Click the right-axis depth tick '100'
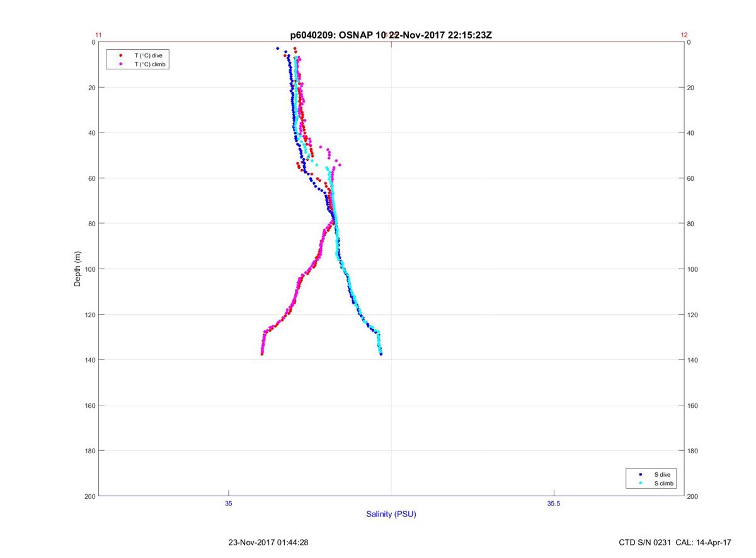Viewport: 756px width, 558px height. click(693, 269)
